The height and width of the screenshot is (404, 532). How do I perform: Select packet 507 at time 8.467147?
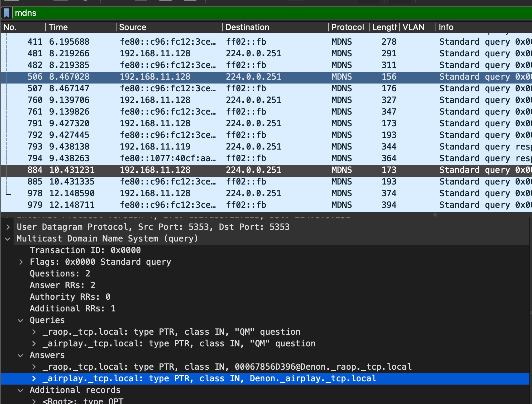tap(266, 88)
